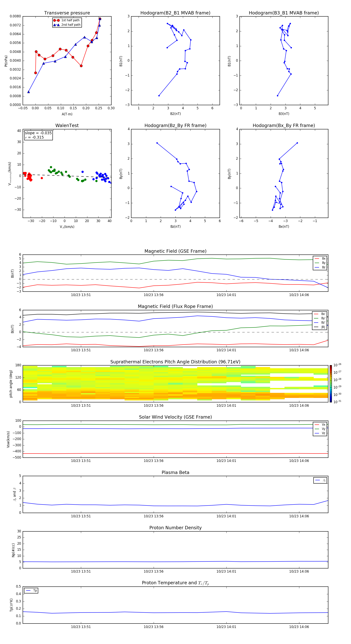
Task: Click the "Np(#/cc)" y-axis label
Action: click(x=13, y=550)
